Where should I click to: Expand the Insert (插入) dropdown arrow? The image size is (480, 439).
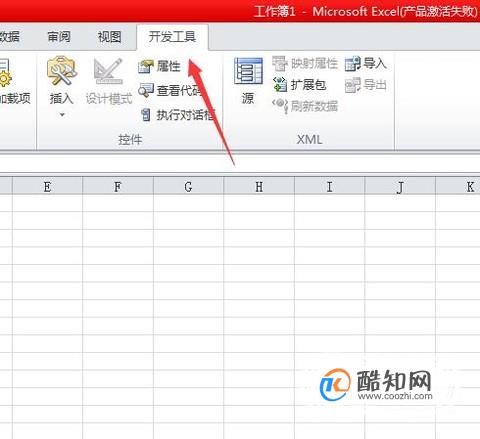tap(62, 115)
